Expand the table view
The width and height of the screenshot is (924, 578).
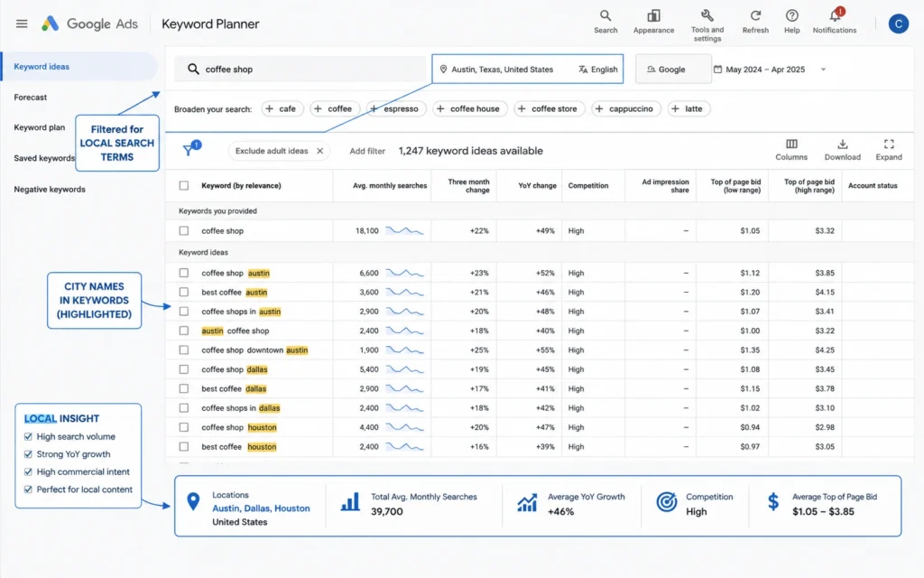tap(889, 149)
